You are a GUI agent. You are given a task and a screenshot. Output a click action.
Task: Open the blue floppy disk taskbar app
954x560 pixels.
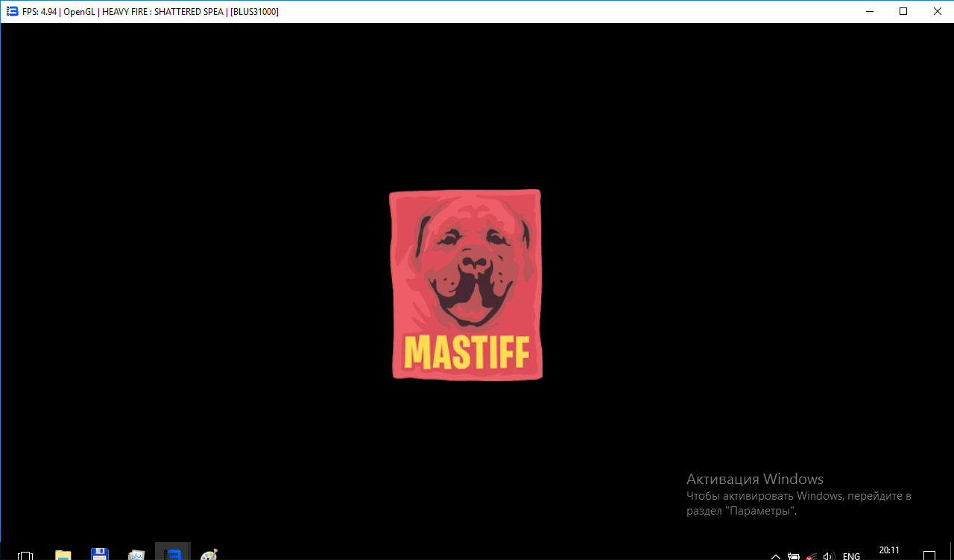(100, 555)
